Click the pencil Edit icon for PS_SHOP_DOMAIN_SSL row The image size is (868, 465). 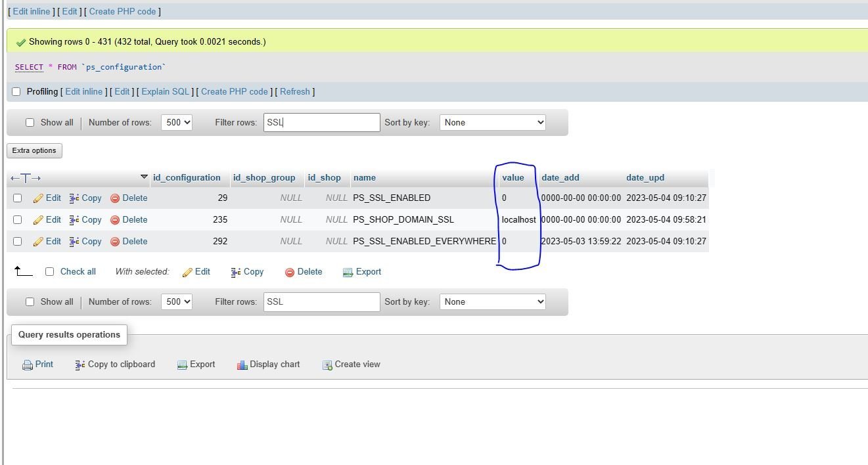[38, 219]
